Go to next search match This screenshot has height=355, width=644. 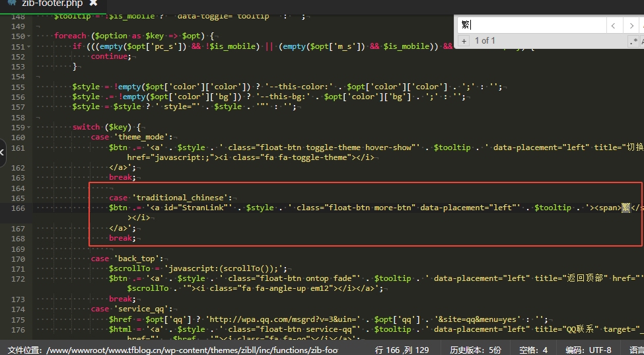coord(632,26)
